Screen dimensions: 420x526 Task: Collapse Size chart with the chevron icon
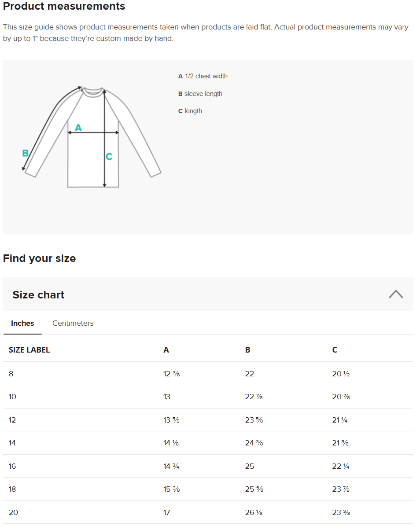pos(396,294)
